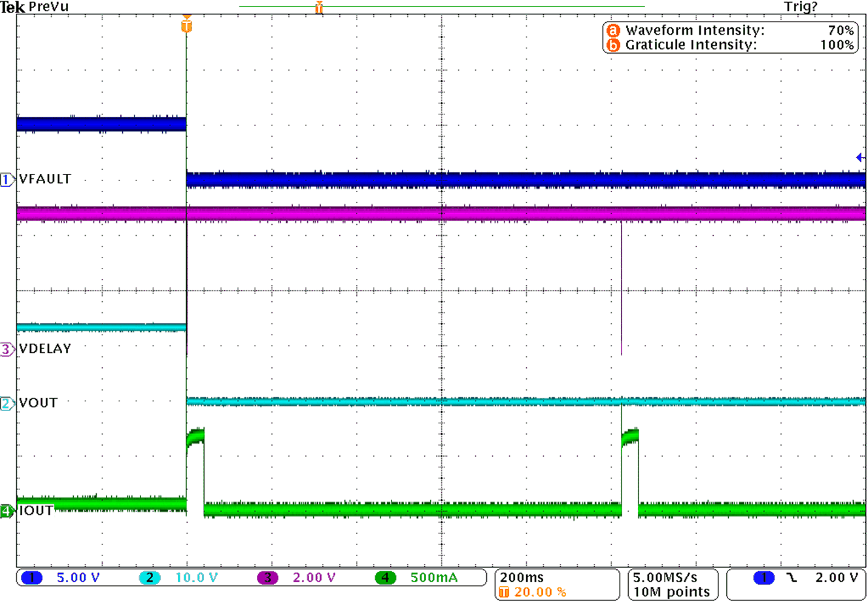
Task: Select channel 1 indicator beside VFAULT label
Action: (5, 179)
